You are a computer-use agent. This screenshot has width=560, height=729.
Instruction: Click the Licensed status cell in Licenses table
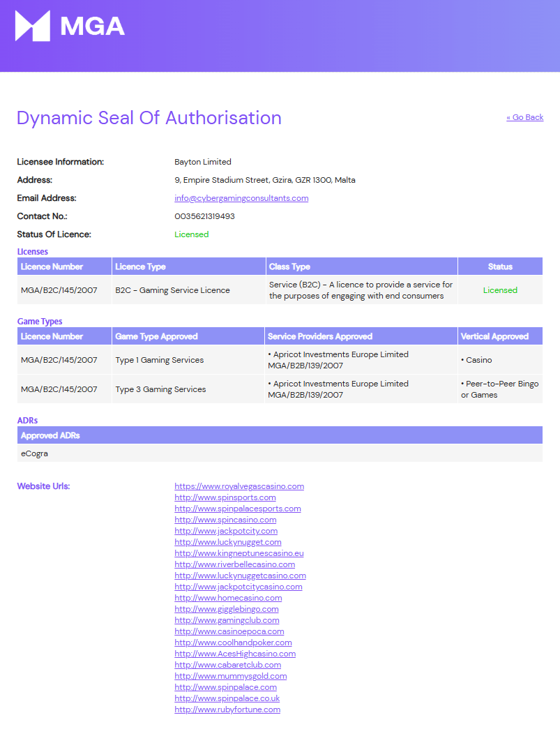coord(500,290)
